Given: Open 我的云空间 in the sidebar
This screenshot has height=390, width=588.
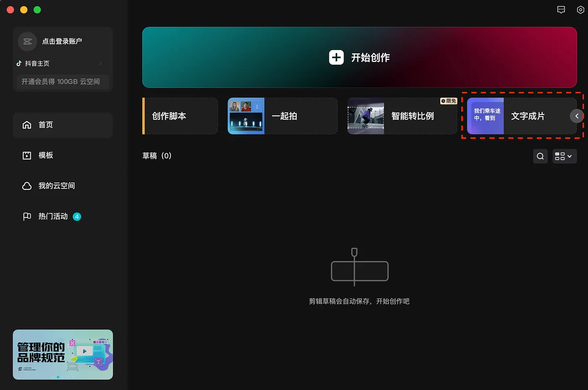Looking at the screenshot, I should click(63, 186).
